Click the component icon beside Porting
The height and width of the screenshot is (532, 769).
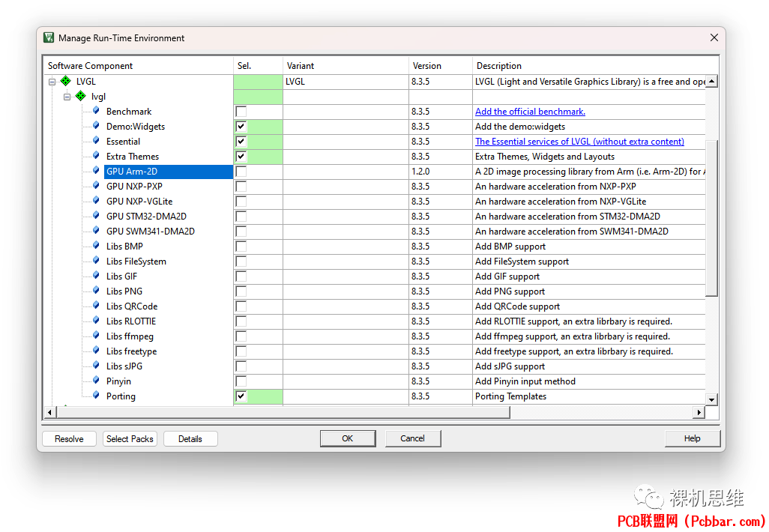coord(96,396)
